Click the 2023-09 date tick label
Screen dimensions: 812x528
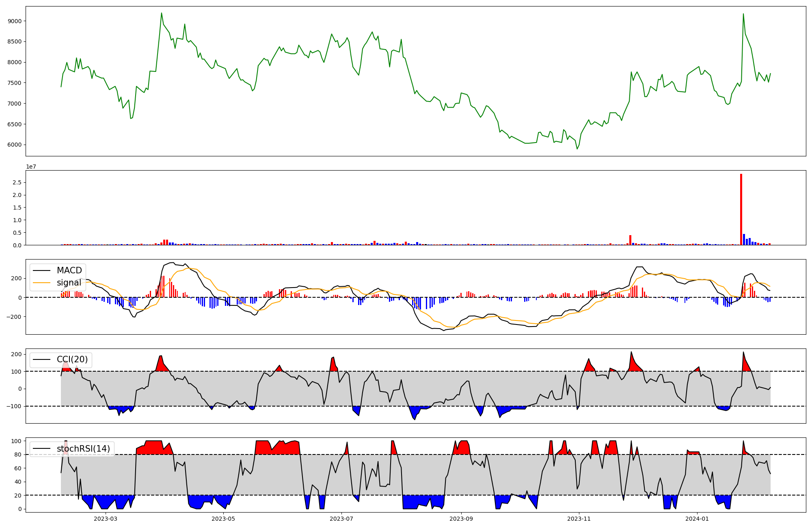(461, 519)
